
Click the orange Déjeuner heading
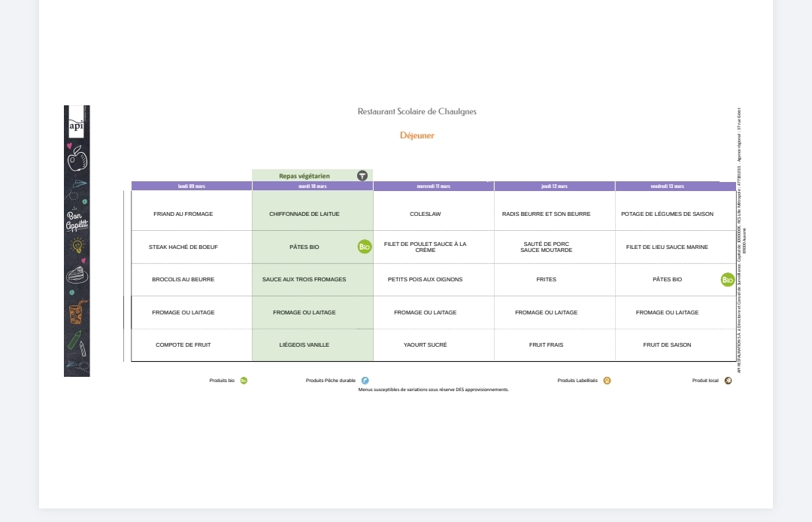(x=417, y=135)
